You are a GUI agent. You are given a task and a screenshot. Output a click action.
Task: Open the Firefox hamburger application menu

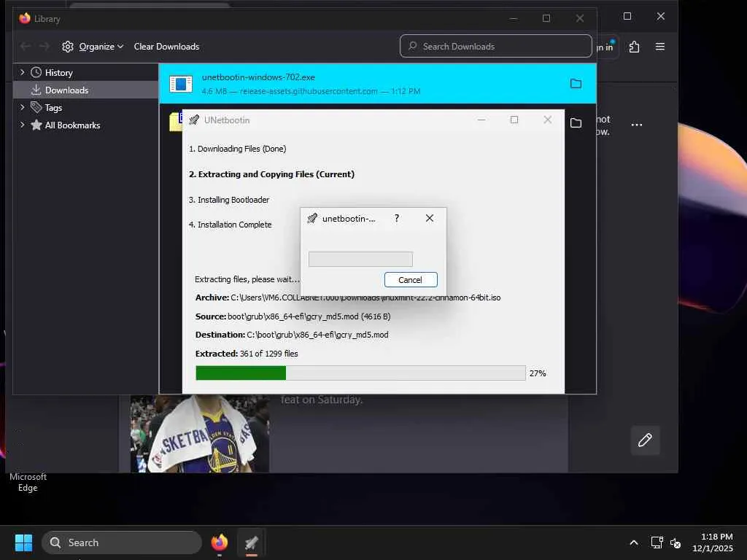tap(659, 47)
